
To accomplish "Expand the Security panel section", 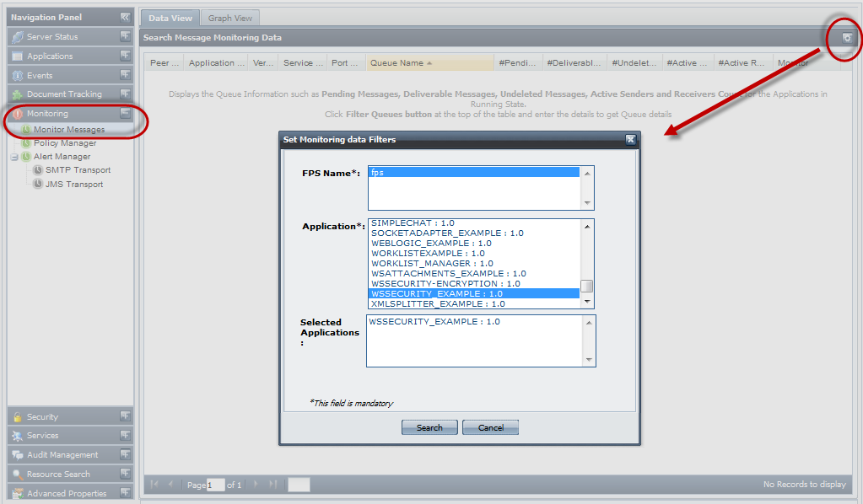I will pos(125,416).
